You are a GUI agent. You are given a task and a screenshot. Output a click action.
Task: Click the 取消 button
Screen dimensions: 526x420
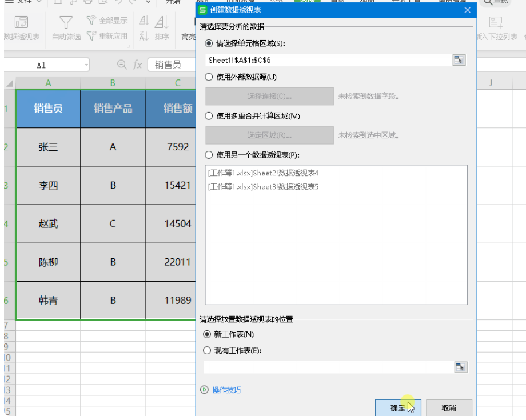pyautogui.click(x=449, y=407)
